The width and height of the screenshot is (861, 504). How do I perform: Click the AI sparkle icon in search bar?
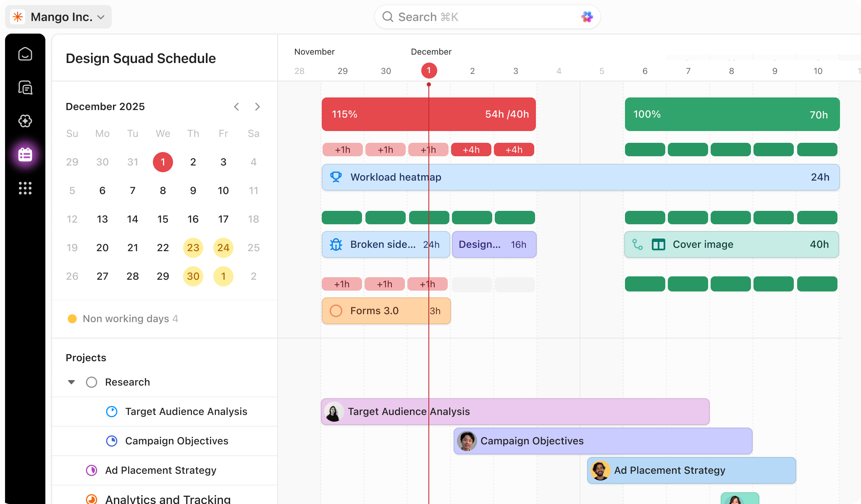tap(587, 17)
